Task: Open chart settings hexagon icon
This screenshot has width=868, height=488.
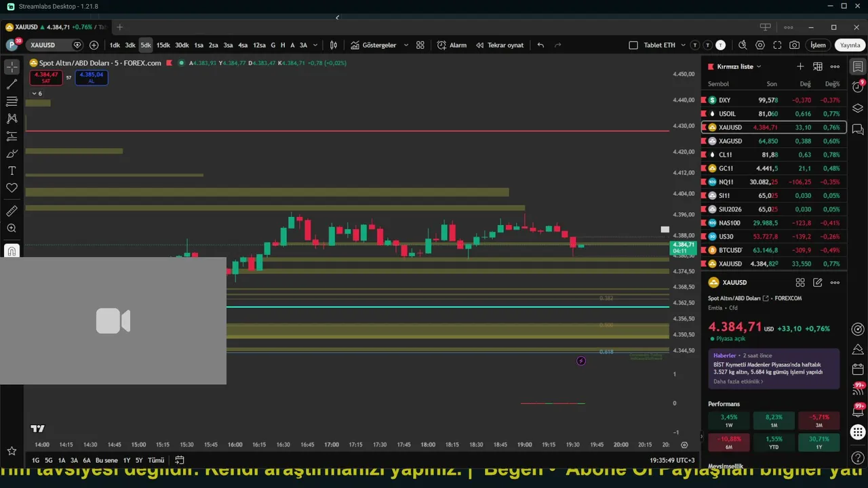Action: [x=760, y=45]
